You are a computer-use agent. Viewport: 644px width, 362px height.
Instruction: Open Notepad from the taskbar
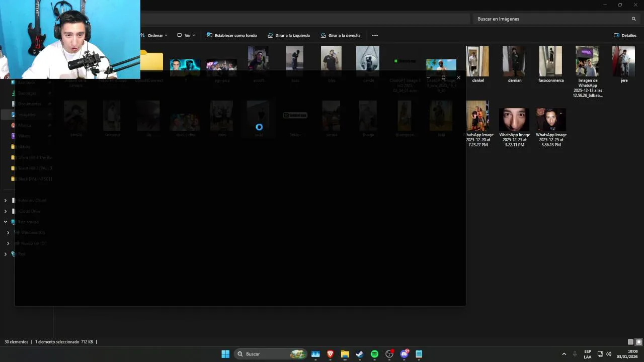click(419, 354)
